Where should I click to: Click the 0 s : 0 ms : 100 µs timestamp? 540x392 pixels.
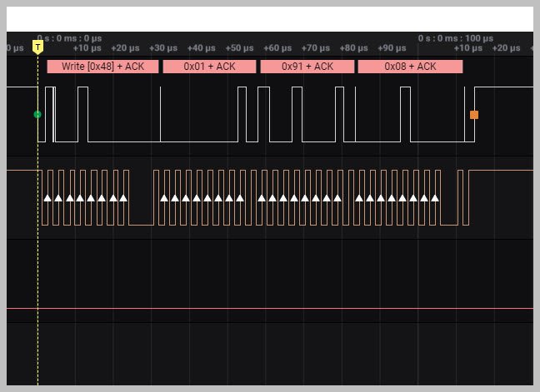click(x=457, y=38)
